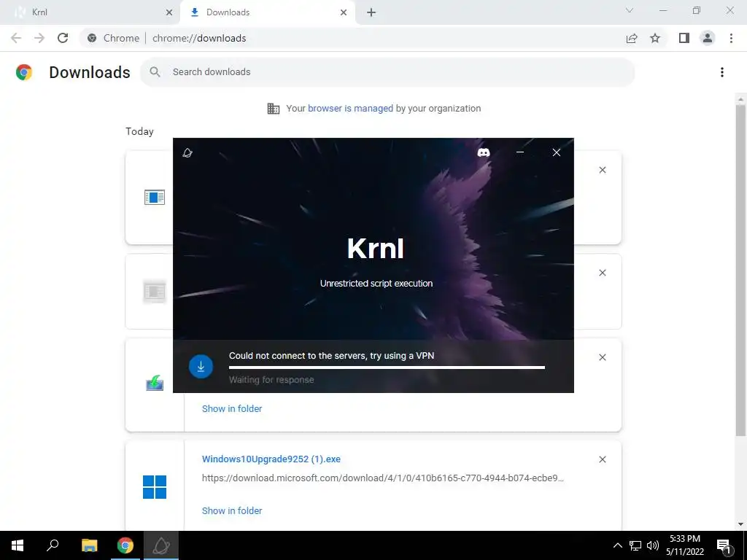Go back in Chrome
The height and width of the screenshot is (560, 747).
click(16, 38)
